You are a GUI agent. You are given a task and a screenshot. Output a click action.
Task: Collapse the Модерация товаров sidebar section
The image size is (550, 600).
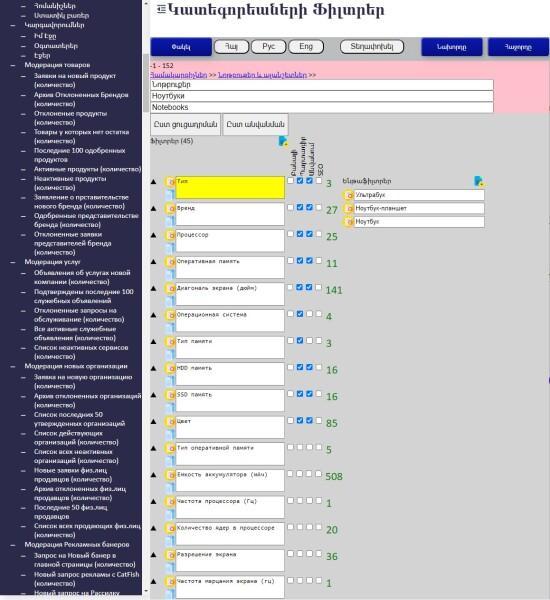click(x=13, y=65)
